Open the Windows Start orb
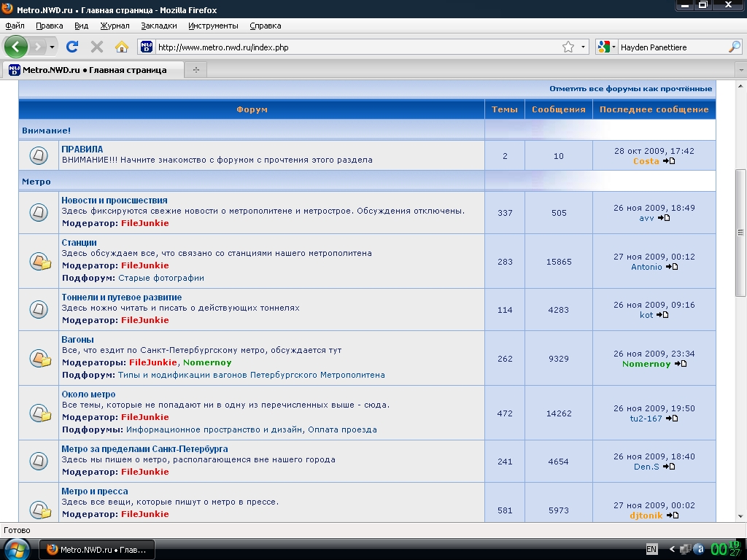 (x=16, y=549)
